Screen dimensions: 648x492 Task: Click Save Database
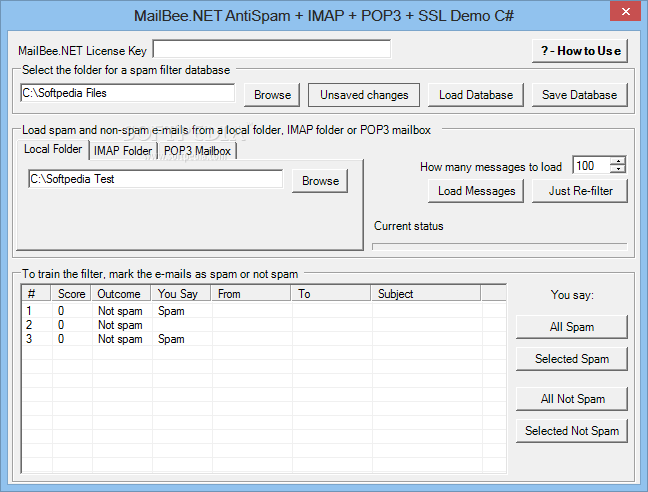(579, 95)
